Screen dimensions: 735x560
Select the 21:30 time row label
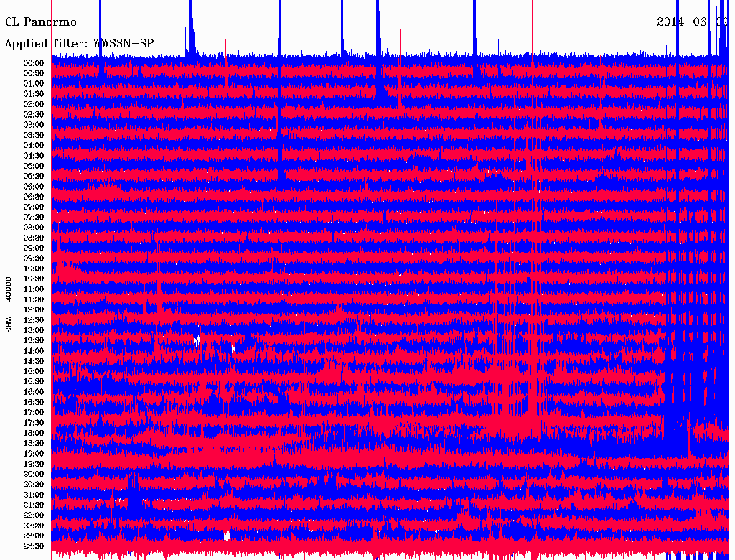(x=34, y=505)
